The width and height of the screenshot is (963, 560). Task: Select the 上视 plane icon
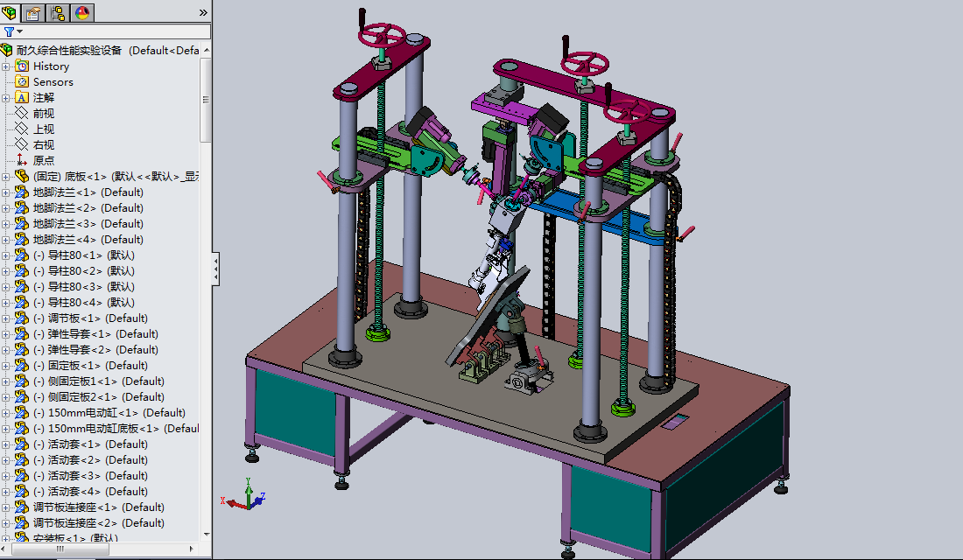point(22,129)
